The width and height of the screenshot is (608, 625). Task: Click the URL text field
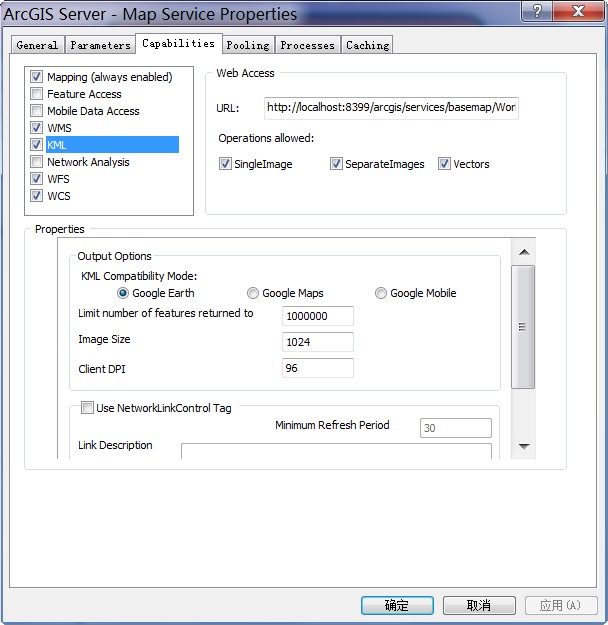tap(391, 108)
